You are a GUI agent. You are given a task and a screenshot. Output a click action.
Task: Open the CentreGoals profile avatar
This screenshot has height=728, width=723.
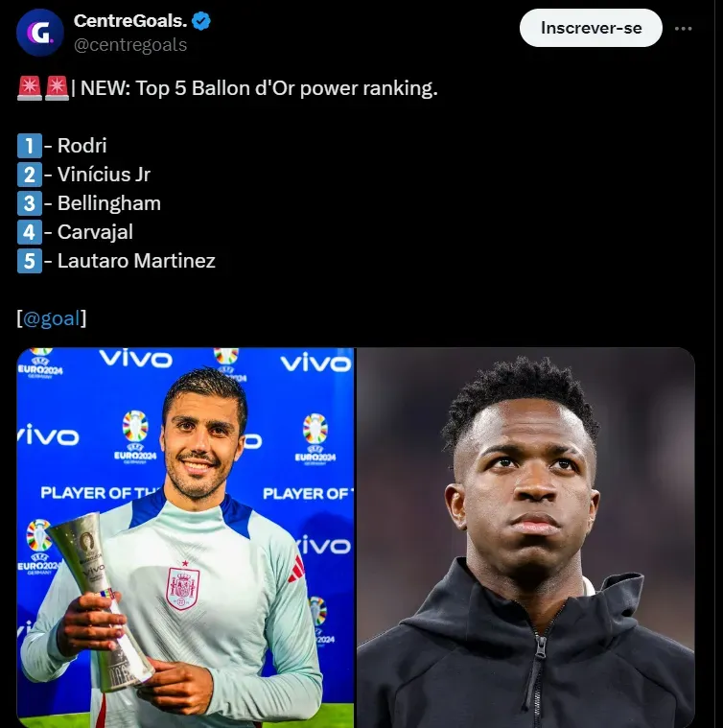coord(40,33)
